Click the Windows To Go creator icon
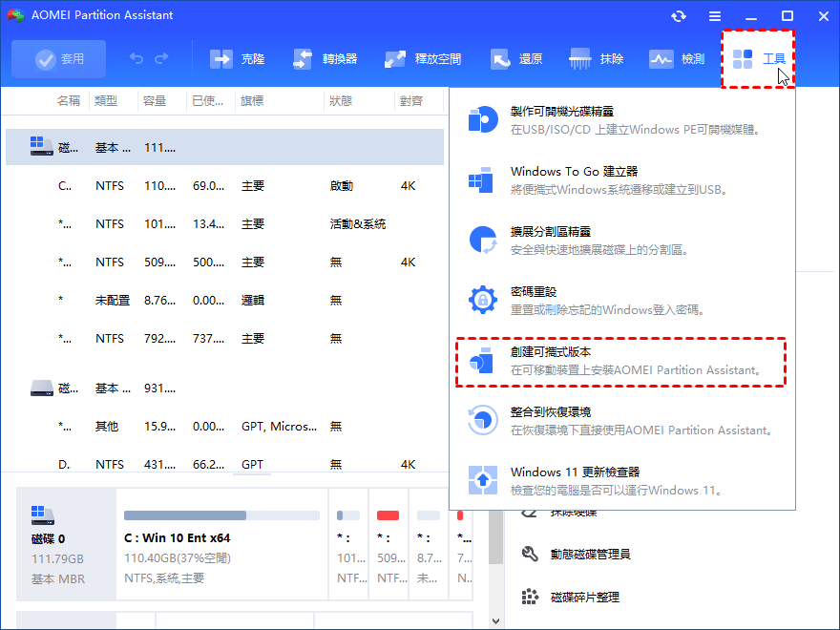840x630 pixels. (x=481, y=180)
